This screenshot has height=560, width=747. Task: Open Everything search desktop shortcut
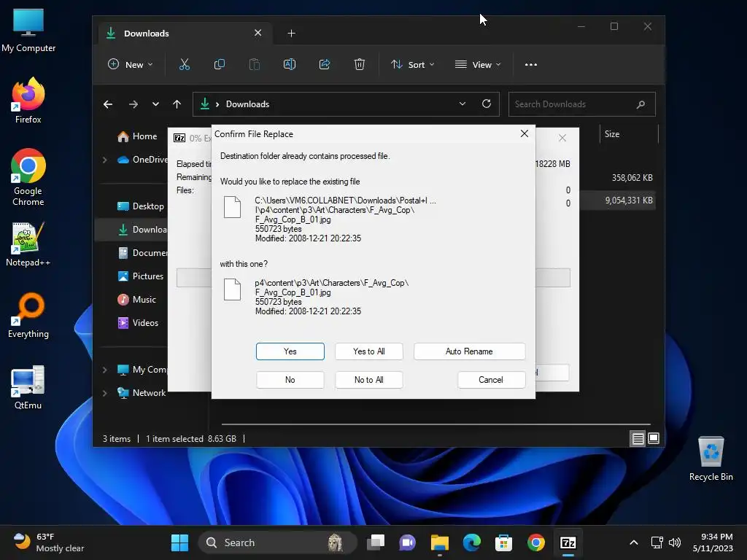pyautogui.click(x=28, y=315)
